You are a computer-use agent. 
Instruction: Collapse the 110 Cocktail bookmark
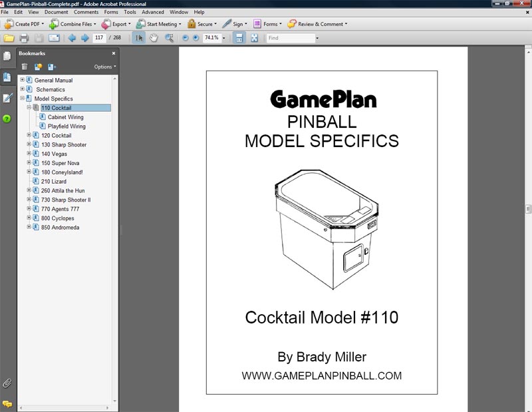29,107
